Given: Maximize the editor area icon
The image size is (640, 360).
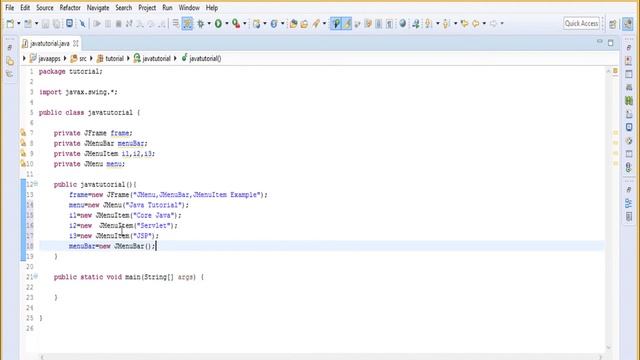Looking at the screenshot, I should click(611, 42).
